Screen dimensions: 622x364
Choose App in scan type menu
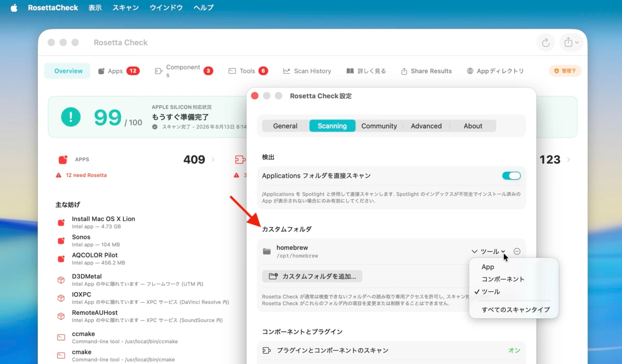click(514, 267)
